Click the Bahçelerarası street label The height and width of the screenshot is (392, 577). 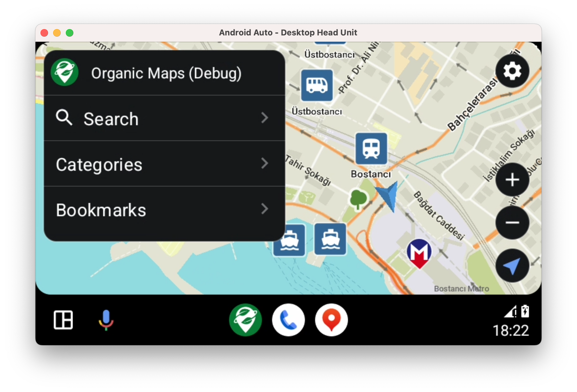tap(472, 105)
